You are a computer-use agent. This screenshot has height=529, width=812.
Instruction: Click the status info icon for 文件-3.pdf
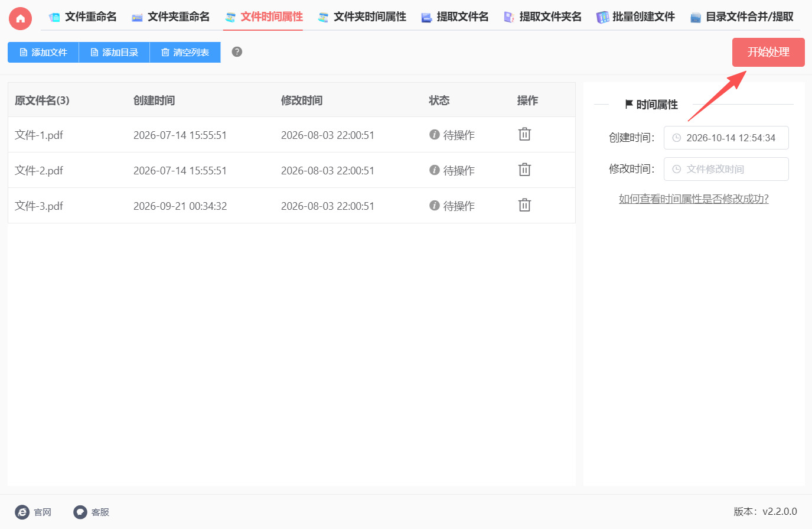tap(435, 206)
